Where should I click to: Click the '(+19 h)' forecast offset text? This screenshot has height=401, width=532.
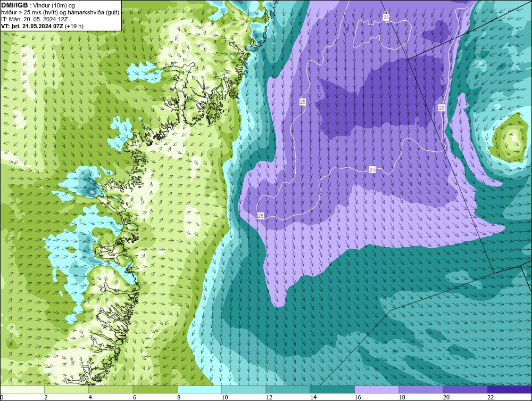[x=74, y=26]
